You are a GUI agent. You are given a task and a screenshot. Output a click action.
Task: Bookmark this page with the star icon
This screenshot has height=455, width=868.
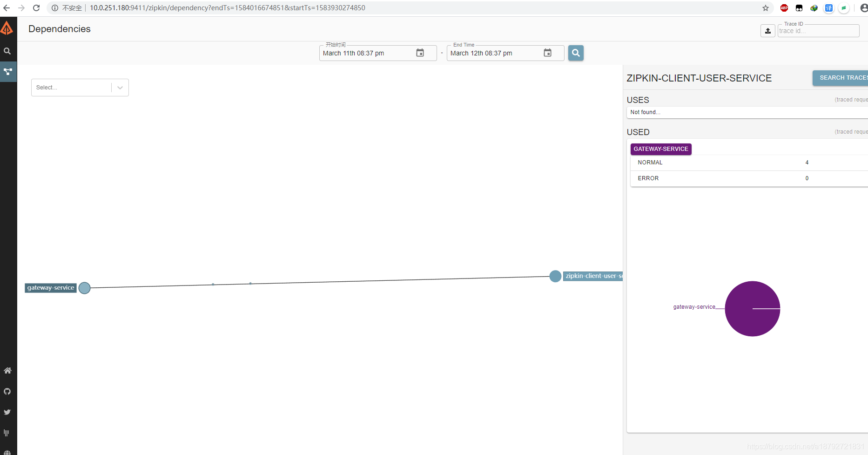(x=766, y=8)
